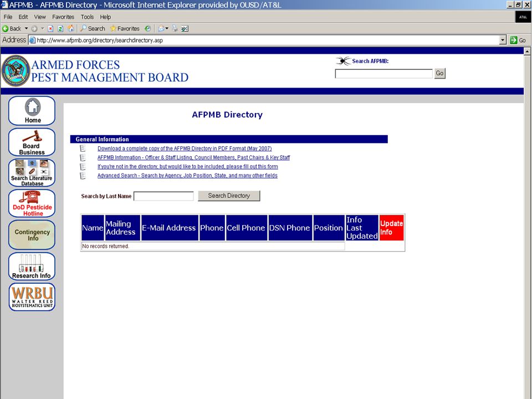Click the Cell Phone column header
This screenshot has width=532, height=399.
(x=246, y=228)
